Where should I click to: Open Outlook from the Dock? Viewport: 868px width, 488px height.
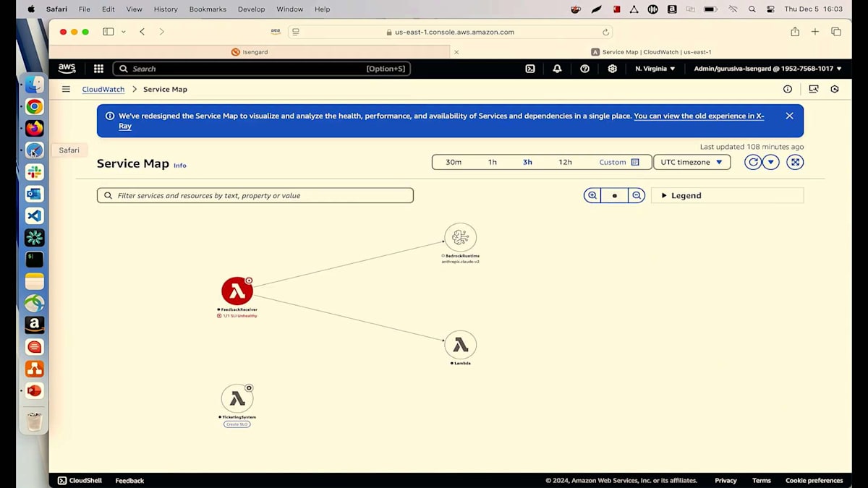tap(34, 194)
